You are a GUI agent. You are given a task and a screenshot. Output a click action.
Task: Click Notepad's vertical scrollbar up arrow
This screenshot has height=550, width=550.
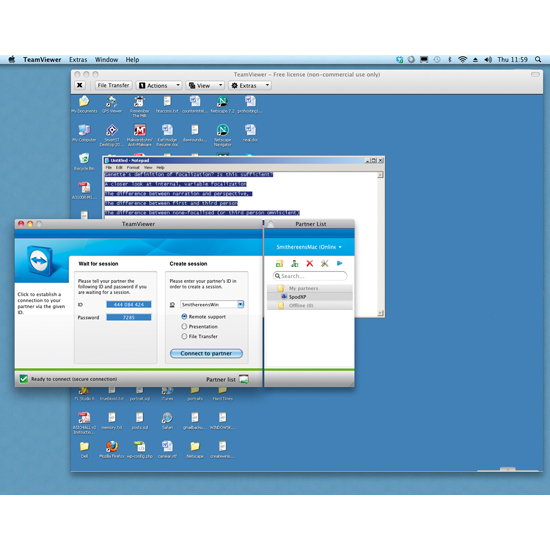click(x=380, y=175)
